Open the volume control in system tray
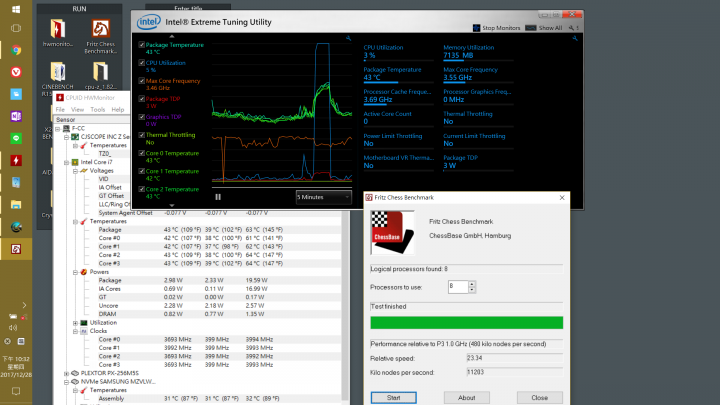 tap(13, 327)
